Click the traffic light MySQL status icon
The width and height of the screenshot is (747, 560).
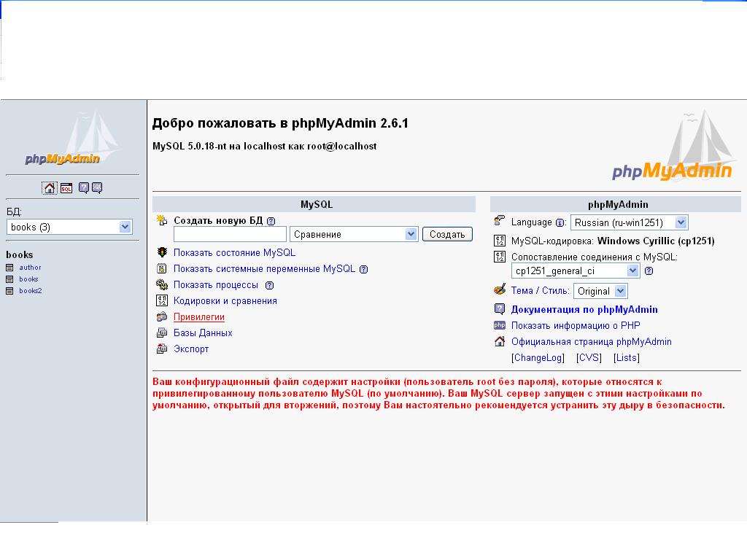162,252
